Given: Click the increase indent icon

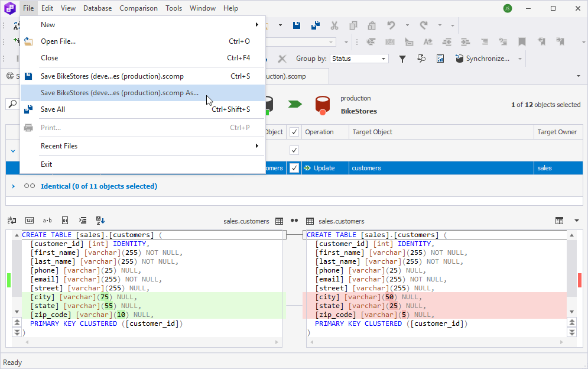Looking at the screenshot, I should 465,41.
